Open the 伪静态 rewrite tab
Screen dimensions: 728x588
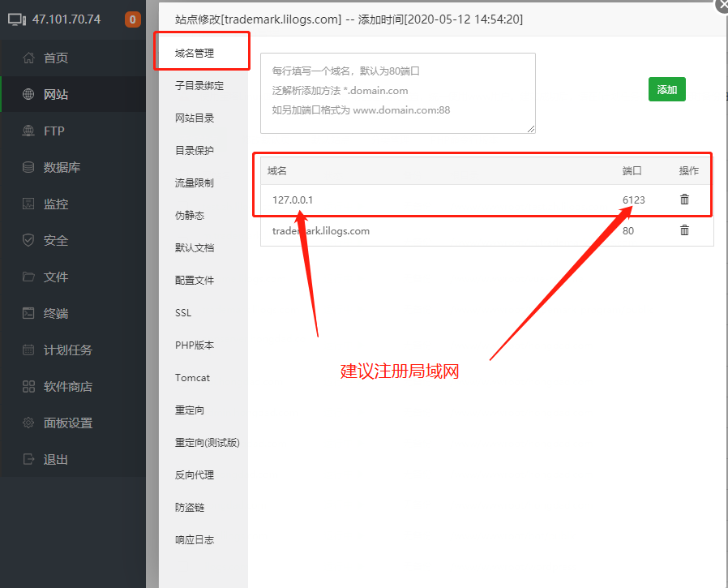pos(189,216)
